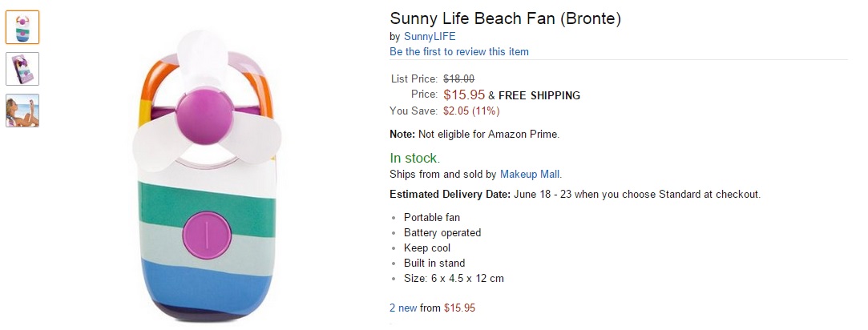Click 'Be the first to review this item'

[x=459, y=51]
